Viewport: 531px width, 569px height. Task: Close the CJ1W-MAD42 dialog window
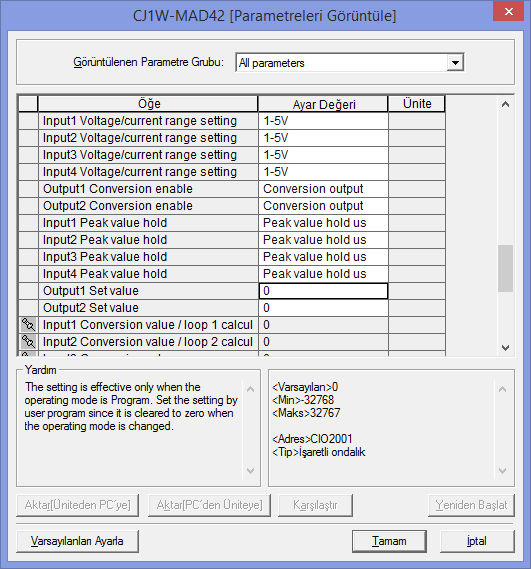tap(508, 12)
